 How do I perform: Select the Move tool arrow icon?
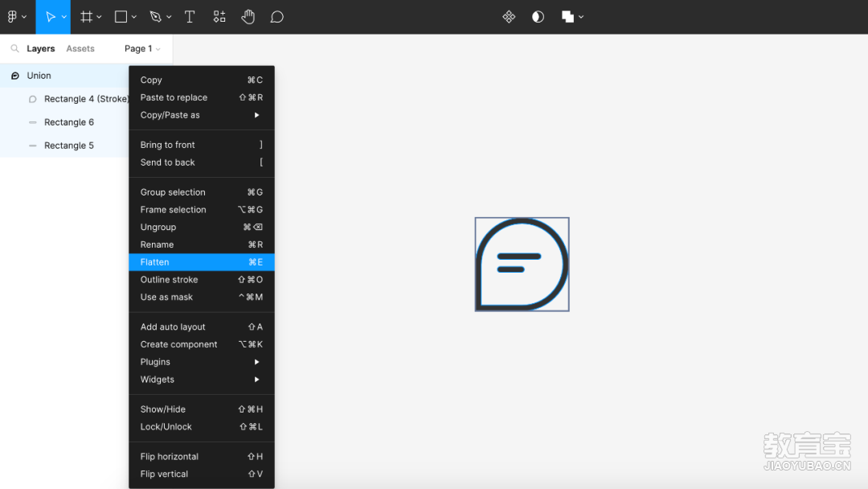coord(50,17)
